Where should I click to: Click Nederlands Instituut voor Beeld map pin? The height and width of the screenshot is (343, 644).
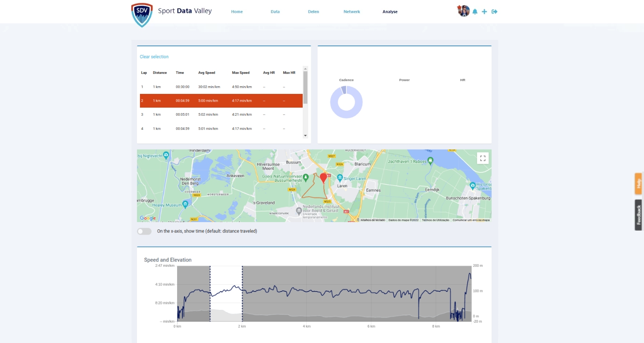click(x=299, y=210)
